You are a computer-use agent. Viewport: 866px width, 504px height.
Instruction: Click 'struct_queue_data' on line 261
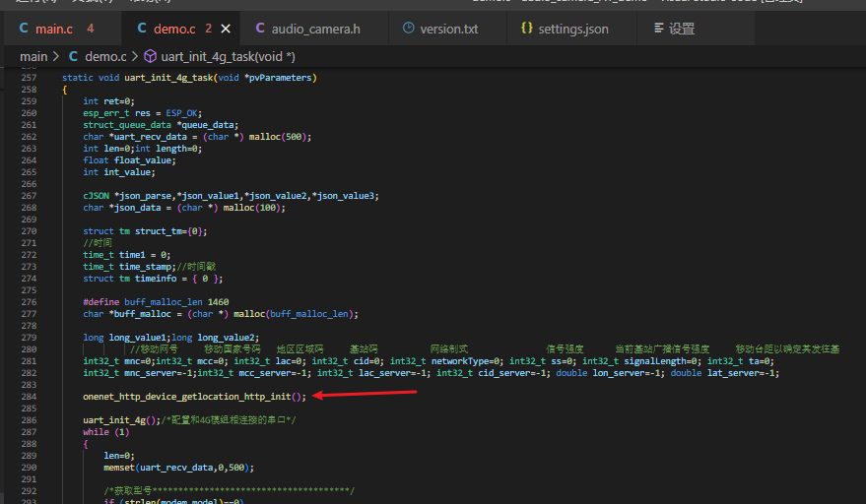click(x=127, y=125)
